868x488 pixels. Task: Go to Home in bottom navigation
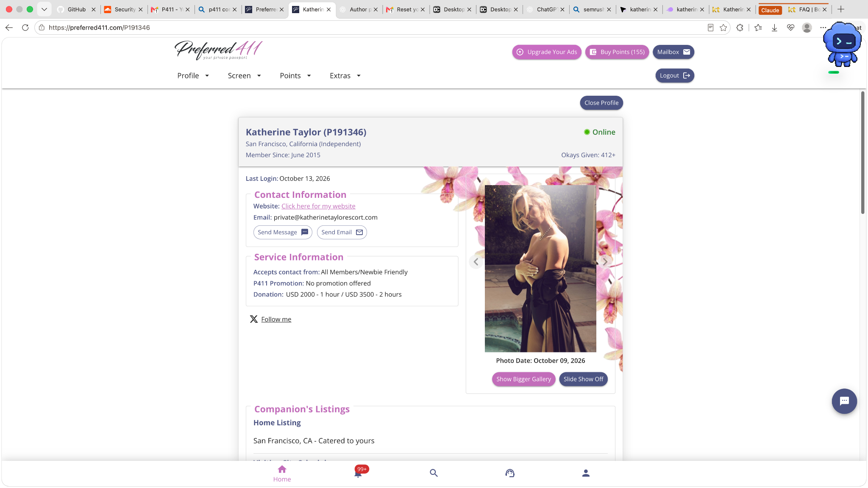coord(282,474)
